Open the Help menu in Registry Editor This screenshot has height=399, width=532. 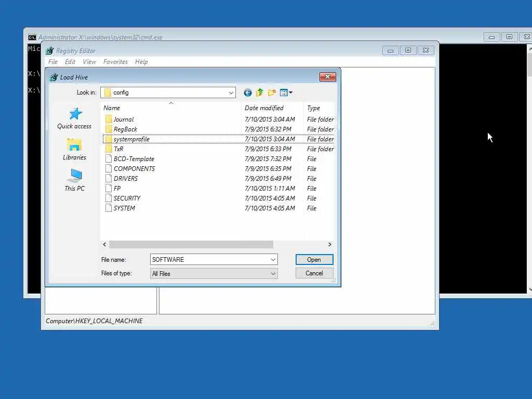(x=141, y=62)
